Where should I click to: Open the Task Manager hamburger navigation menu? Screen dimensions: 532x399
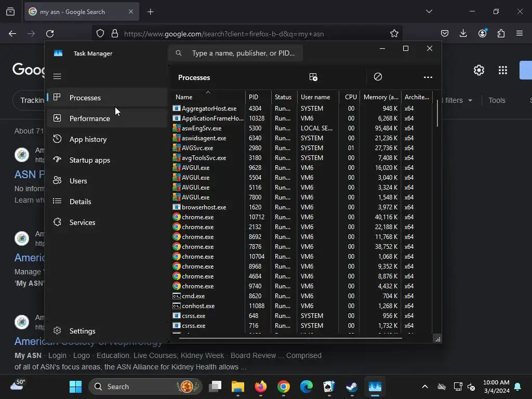[57, 76]
